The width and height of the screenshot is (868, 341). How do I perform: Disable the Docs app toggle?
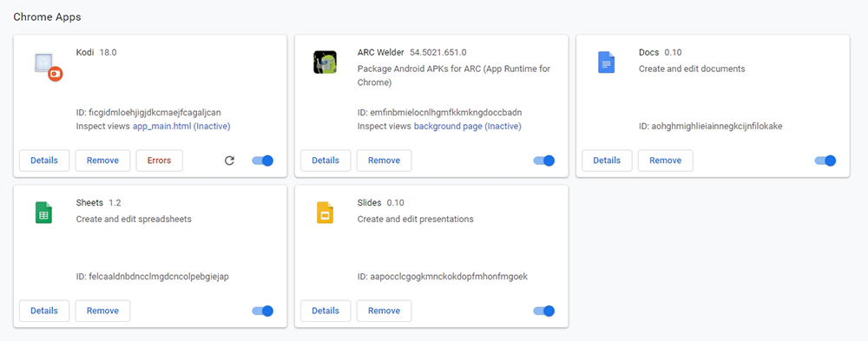(825, 161)
